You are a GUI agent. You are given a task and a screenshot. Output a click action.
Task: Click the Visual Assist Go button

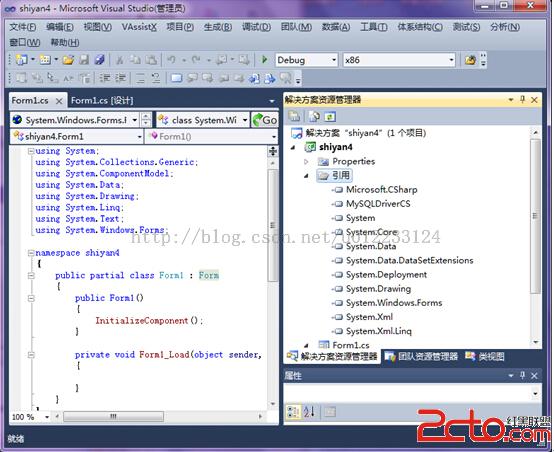point(265,120)
